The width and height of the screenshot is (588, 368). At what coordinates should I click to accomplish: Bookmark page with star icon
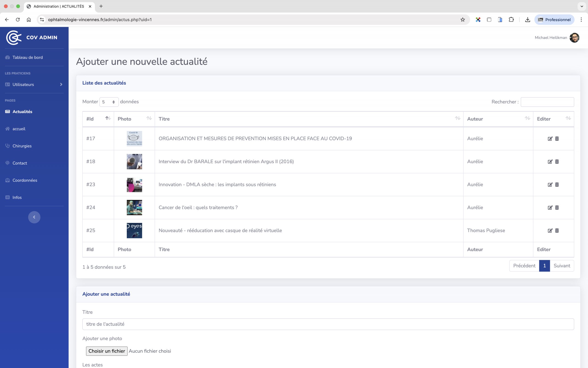click(x=463, y=20)
